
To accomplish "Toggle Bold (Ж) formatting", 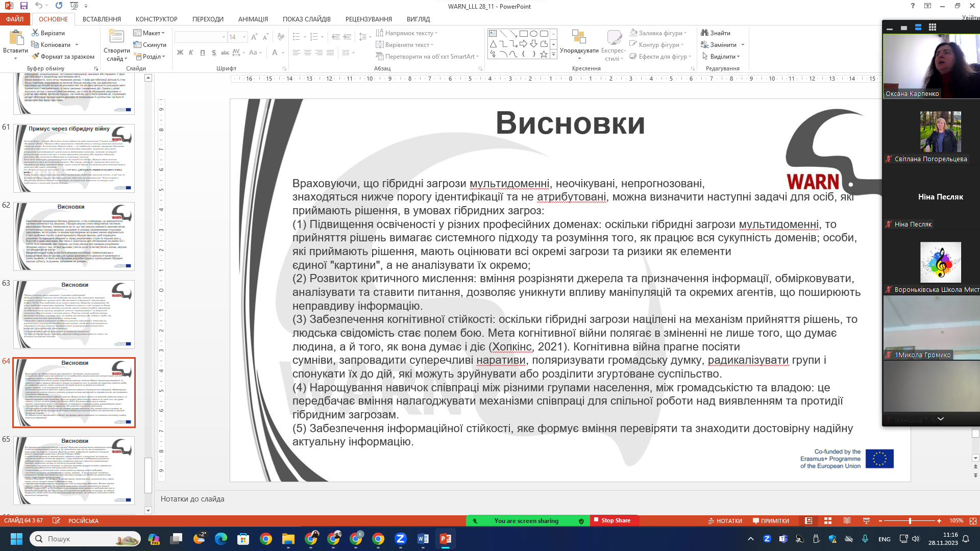I will point(180,52).
